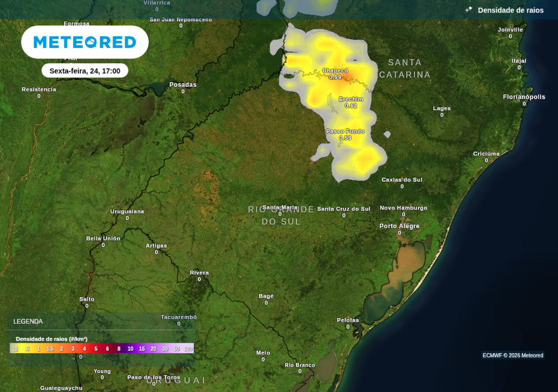Select the Chapecó 0.99 map label
This screenshot has height=392, width=558.
click(x=335, y=73)
